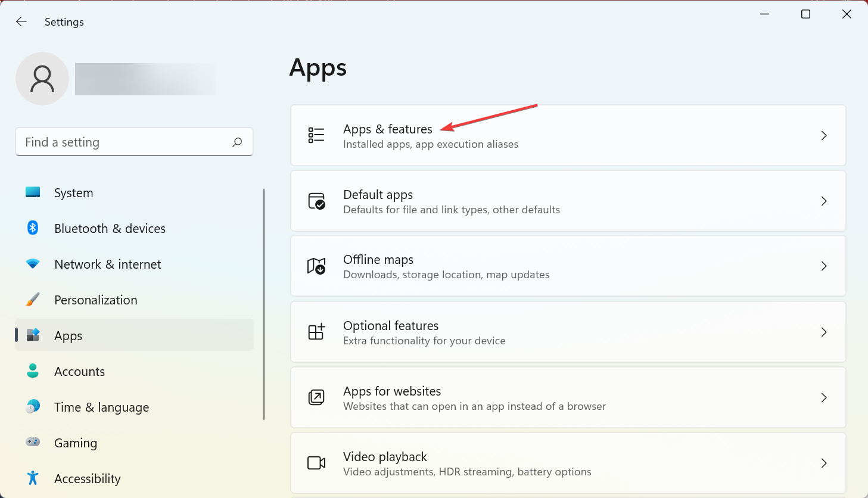This screenshot has height=498, width=868.
Task: Click the Video playback camera icon
Action: [x=316, y=463]
